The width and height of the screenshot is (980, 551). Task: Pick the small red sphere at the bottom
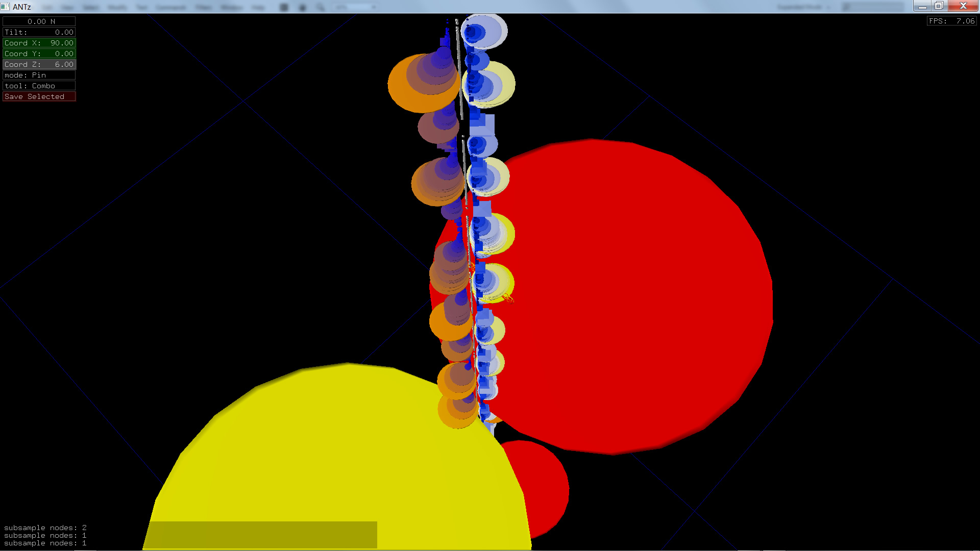[x=546, y=485]
